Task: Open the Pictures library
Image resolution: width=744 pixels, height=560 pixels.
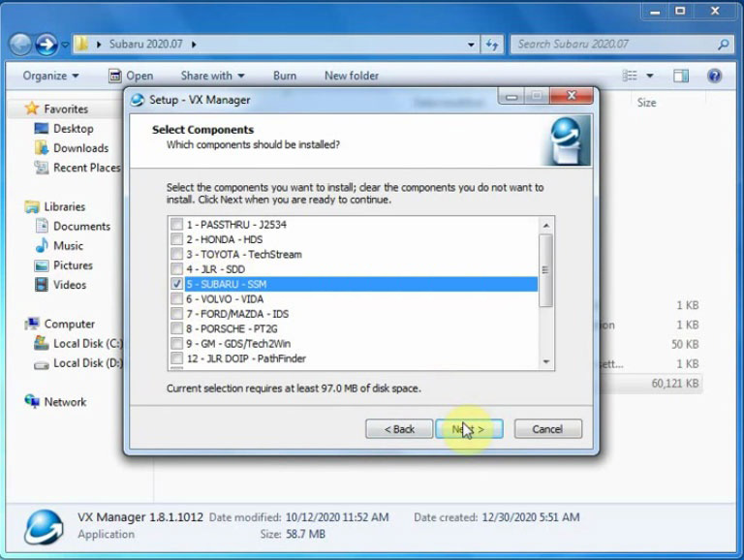Action: pos(73,265)
